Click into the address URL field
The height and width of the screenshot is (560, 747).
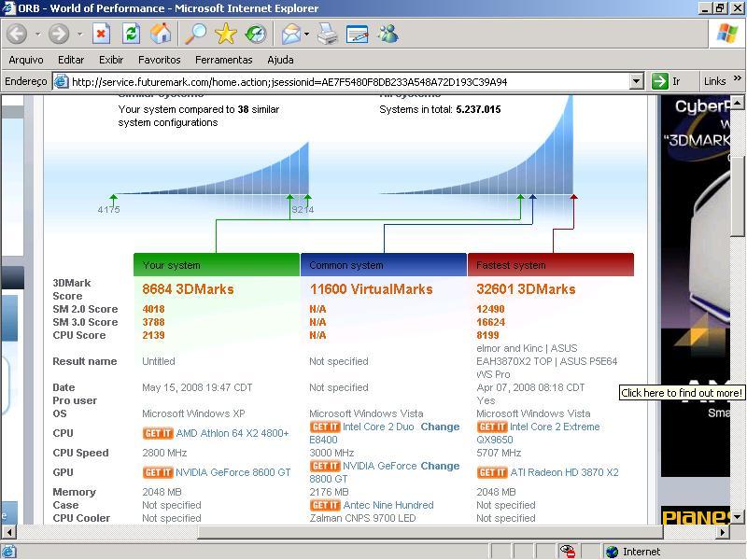(349, 82)
